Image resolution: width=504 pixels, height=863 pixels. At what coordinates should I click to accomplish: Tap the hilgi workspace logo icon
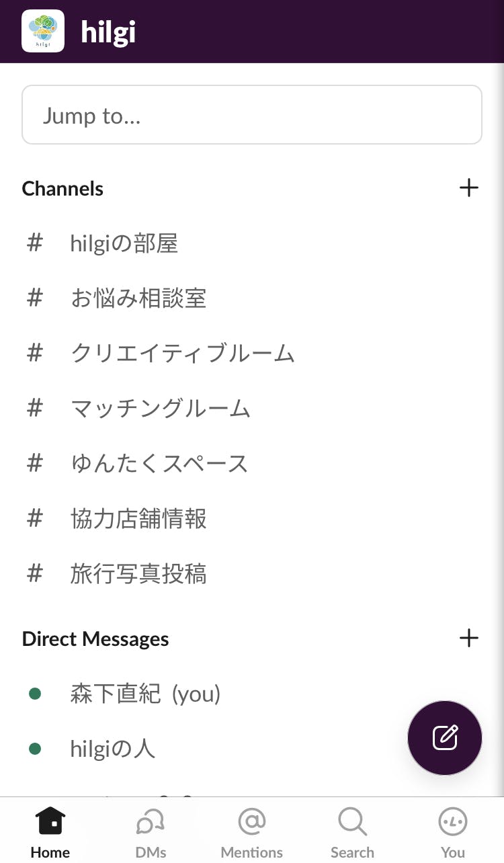(x=43, y=31)
